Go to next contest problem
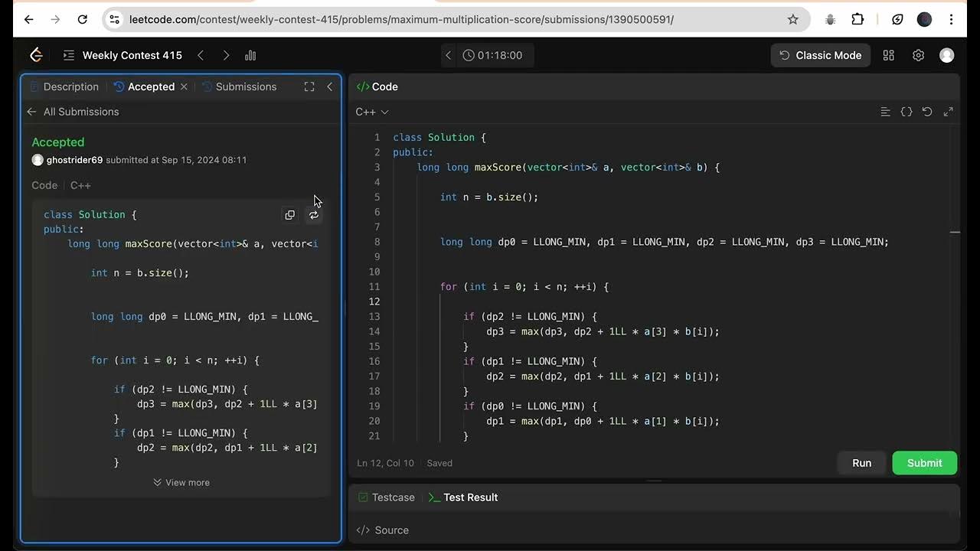Image resolution: width=980 pixels, height=551 pixels. (x=226, y=55)
